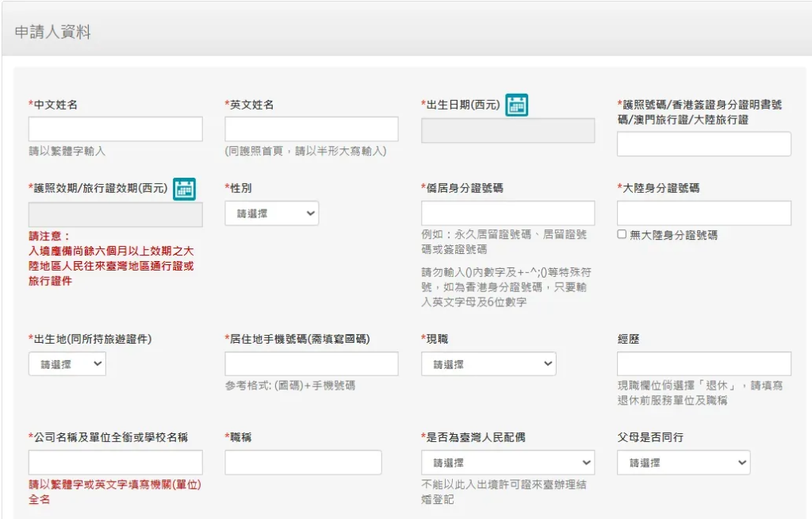Open the passport expiry date calendar icon

click(x=184, y=189)
